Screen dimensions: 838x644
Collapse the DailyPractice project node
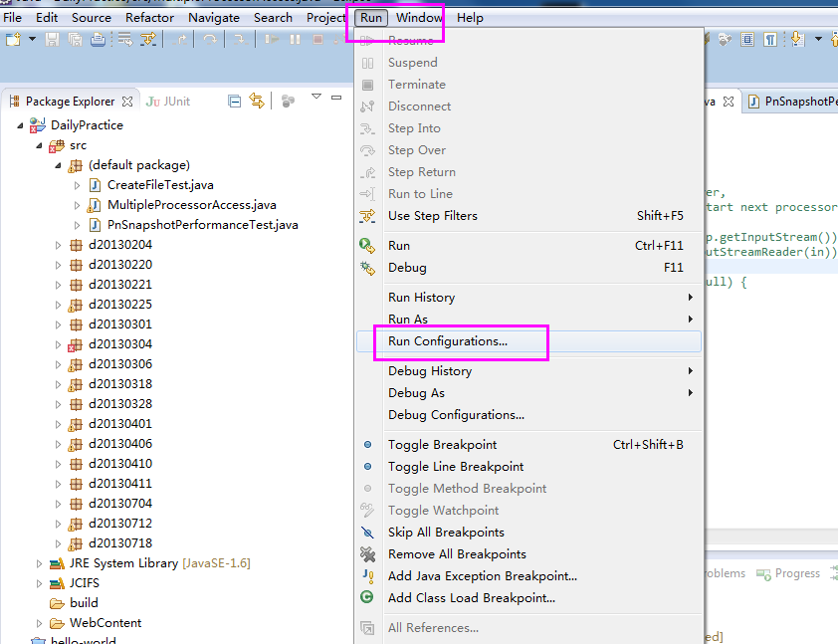[x=20, y=125]
